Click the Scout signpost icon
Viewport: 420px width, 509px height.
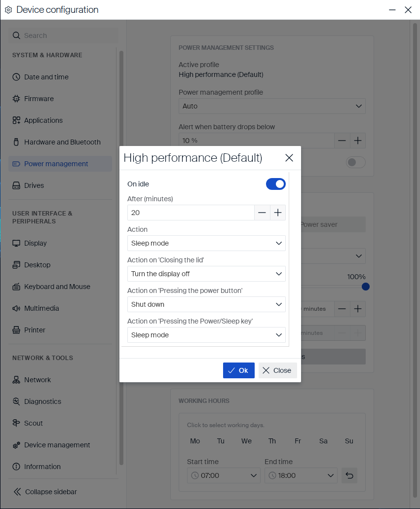tap(16, 423)
